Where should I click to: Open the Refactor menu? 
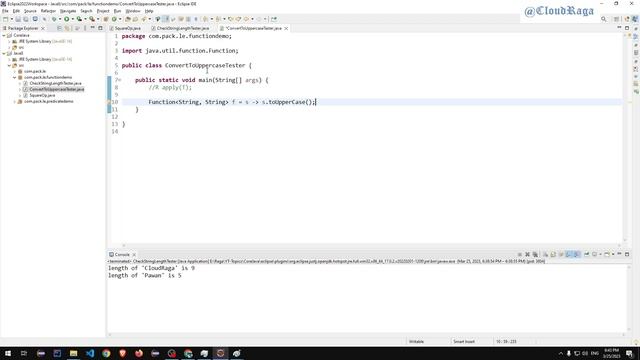click(48, 11)
